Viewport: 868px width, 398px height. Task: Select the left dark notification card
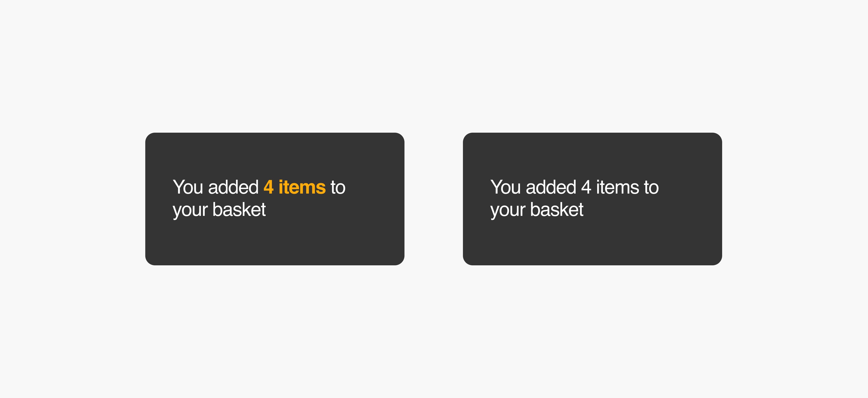[275, 199]
